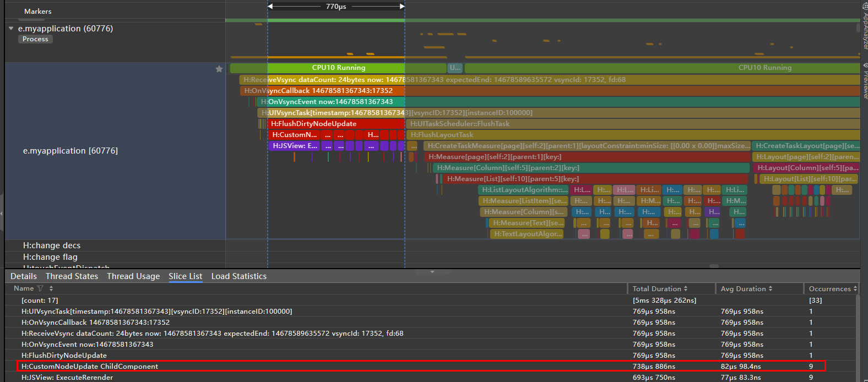Viewport: 868px width, 382px height.
Task: Click the H:OnVsyncCallback slice in the timeline
Action: tap(550, 91)
